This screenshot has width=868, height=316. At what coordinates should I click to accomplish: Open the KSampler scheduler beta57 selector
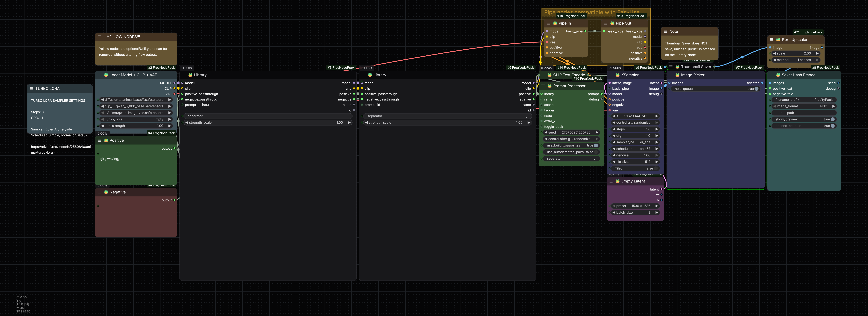click(x=635, y=149)
